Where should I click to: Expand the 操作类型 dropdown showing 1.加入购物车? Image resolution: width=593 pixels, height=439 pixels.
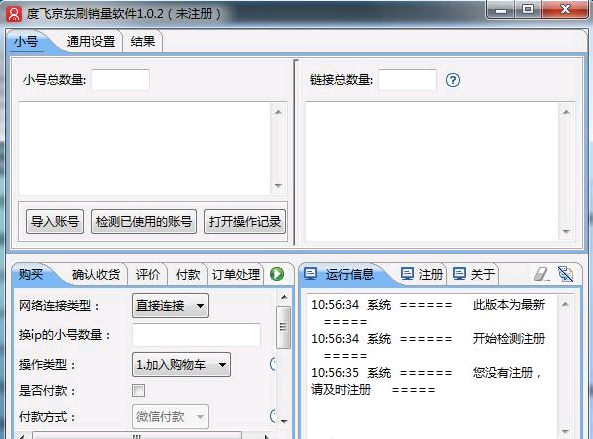click(181, 365)
